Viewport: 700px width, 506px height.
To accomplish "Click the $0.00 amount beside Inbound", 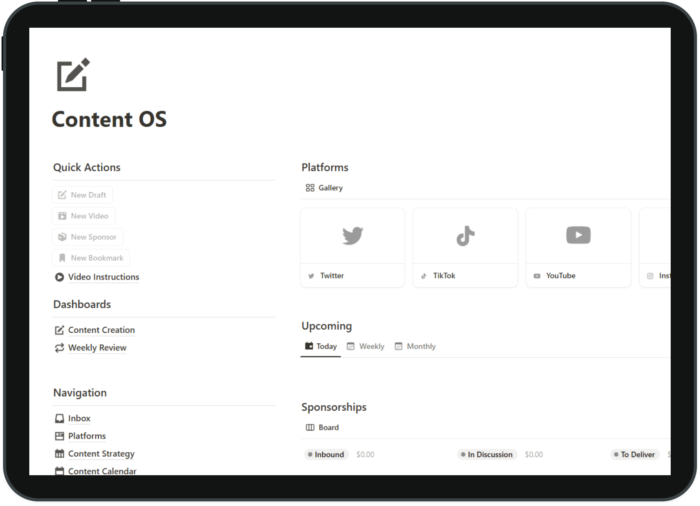I will 365,455.
